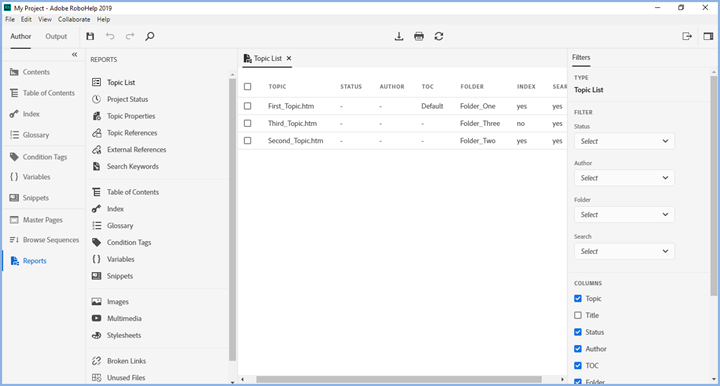The height and width of the screenshot is (386, 720).
Task: Toggle the right panel icon
Action: (708, 36)
